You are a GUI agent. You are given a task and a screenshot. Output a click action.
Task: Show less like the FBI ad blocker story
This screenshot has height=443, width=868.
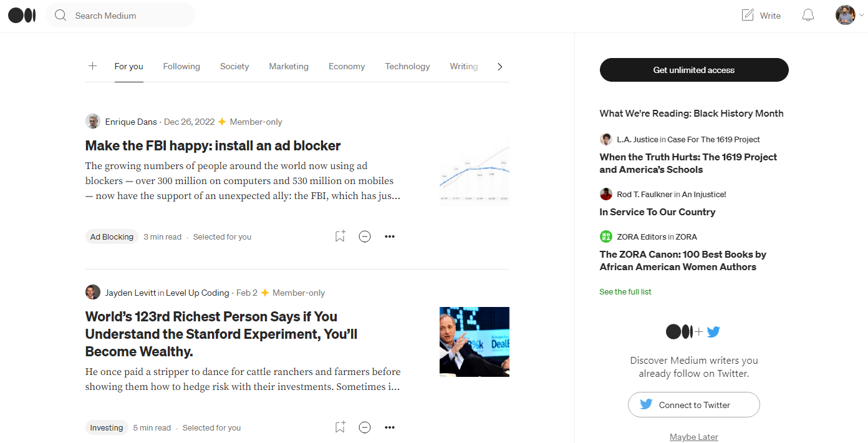pos(365,236)
